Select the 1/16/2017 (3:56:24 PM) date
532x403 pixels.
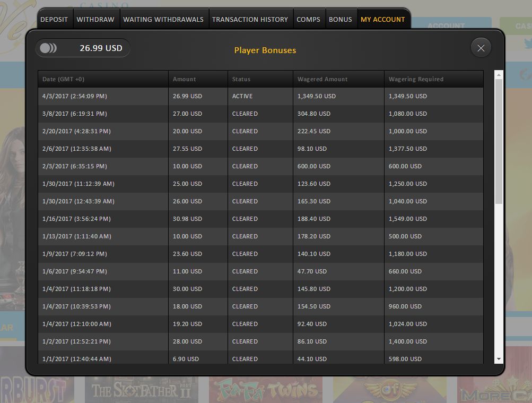[76, 219]
